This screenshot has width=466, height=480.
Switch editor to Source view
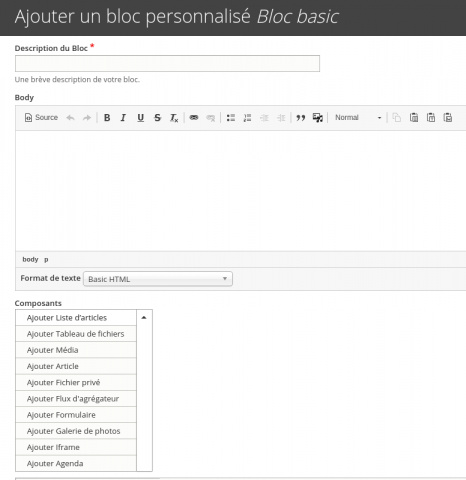pyautogui.click(x=41, y=118)
